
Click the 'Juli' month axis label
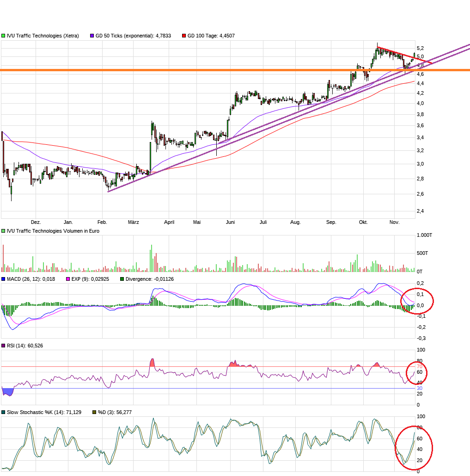point(263,222)
